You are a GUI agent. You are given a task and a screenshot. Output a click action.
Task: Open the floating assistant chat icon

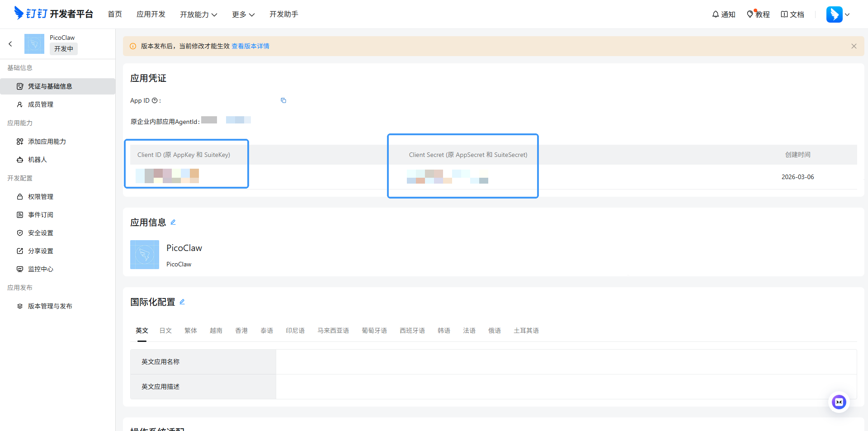(839, 402)
